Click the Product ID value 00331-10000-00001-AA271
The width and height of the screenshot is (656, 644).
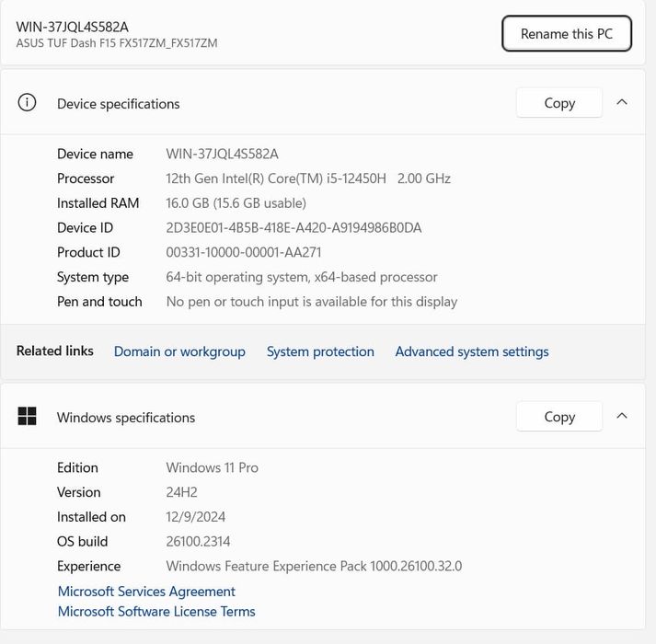244,252
